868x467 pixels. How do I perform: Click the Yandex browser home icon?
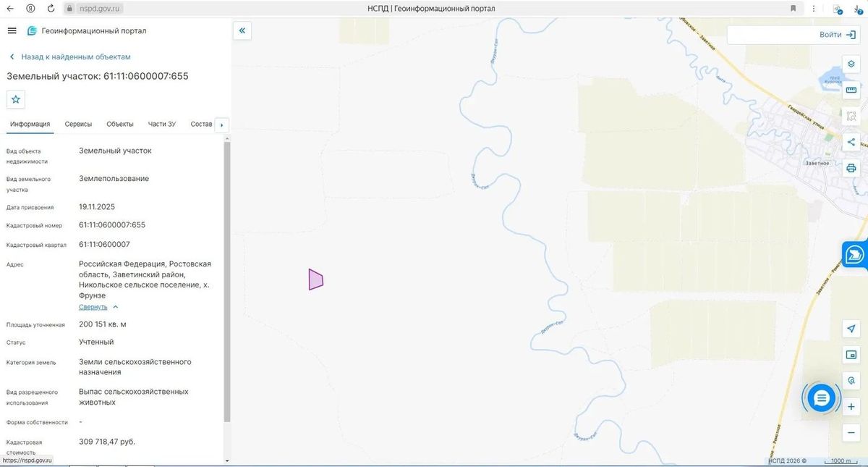30,8
